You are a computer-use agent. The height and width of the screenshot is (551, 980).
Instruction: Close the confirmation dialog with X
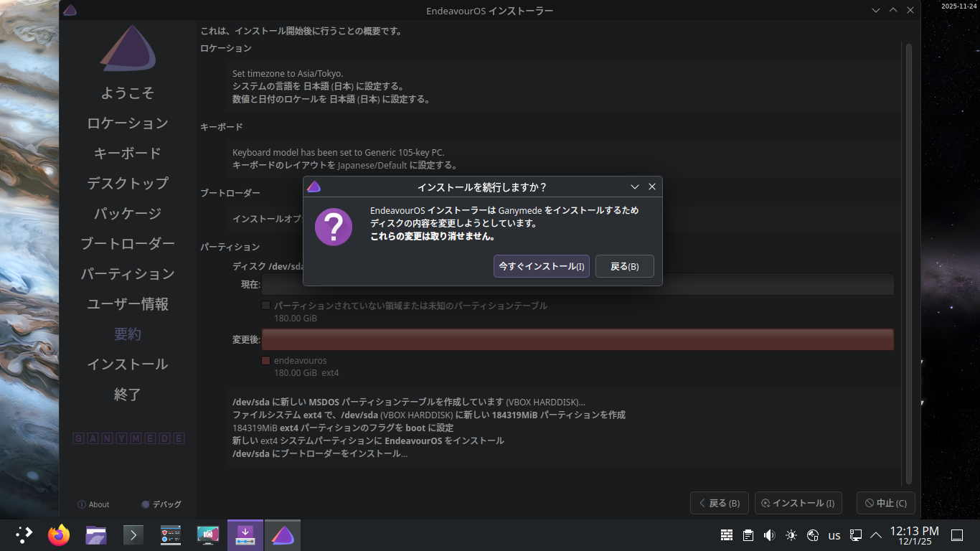point(652,187)
